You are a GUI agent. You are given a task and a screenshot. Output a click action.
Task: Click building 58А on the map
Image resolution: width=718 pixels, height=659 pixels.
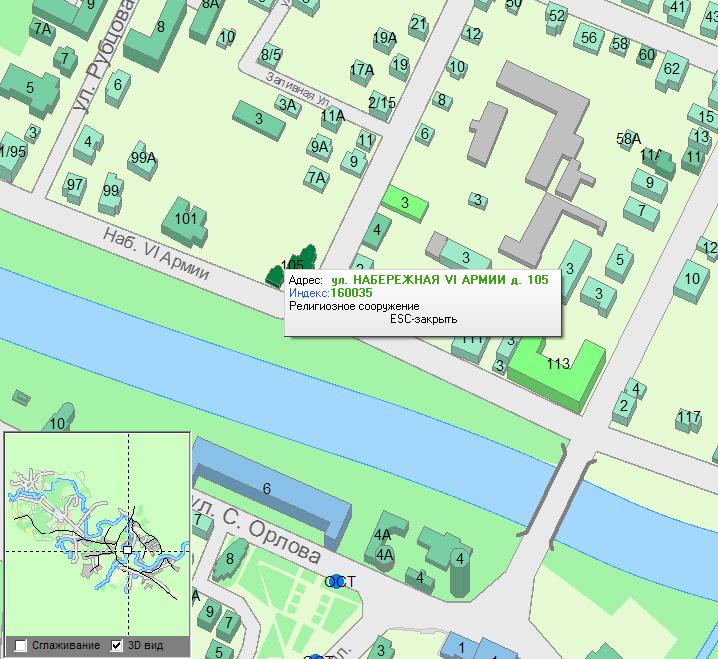coord(628,139)
